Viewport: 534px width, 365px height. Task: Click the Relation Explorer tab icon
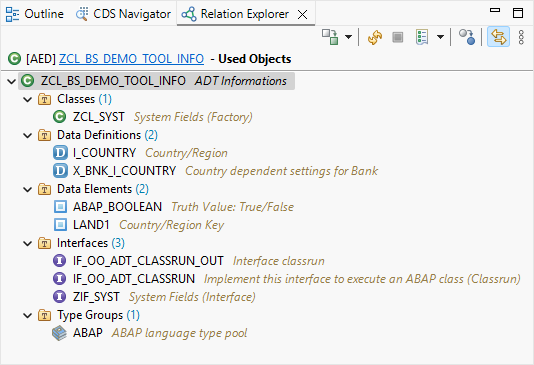189,14
